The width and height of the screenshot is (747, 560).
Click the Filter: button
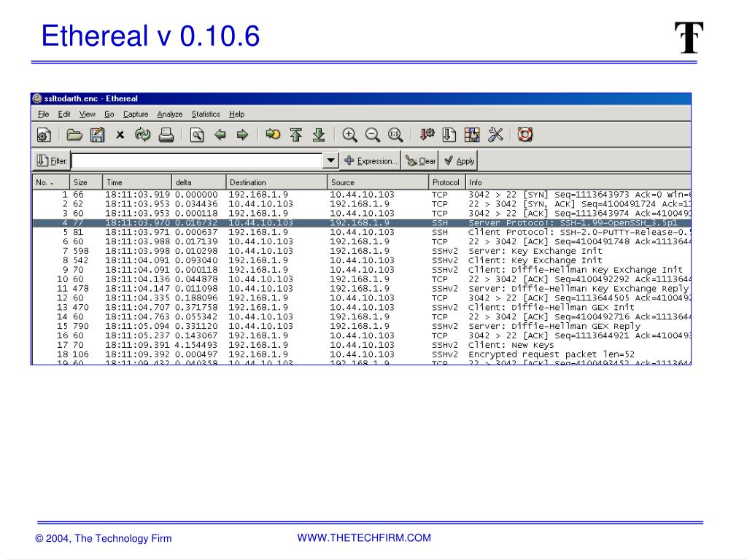pos(52,161)
